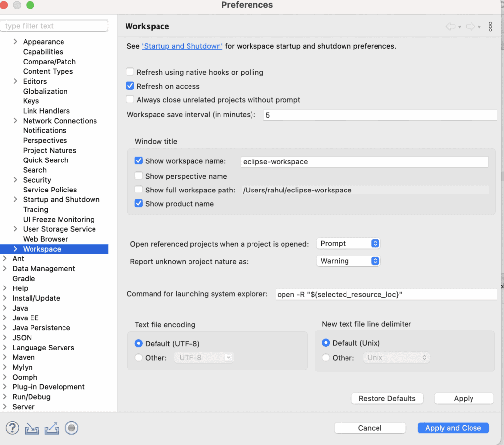Open Keys preferences
504x445 pixels.
(x=31, y=101)
